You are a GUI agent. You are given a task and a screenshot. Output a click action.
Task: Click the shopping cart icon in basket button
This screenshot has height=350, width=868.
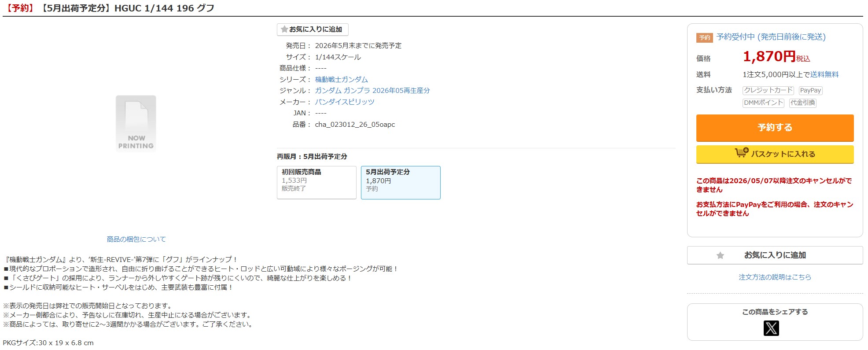(x=741, y=153)
